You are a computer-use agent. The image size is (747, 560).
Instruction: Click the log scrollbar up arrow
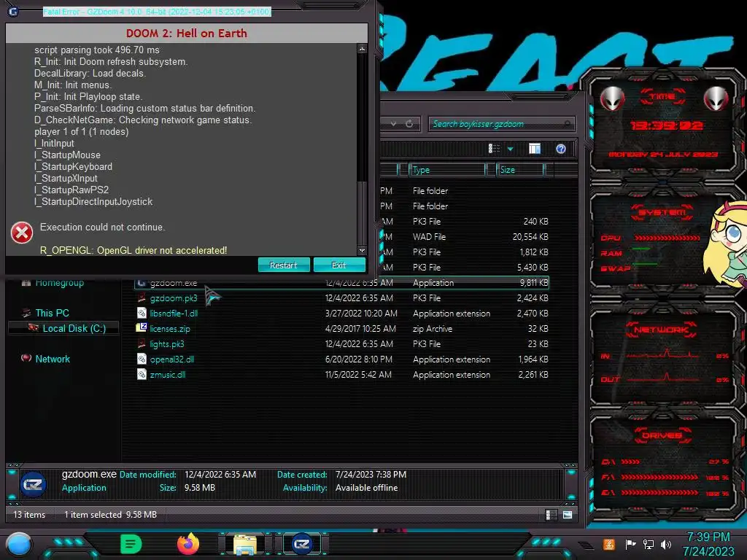coord(362,49)
